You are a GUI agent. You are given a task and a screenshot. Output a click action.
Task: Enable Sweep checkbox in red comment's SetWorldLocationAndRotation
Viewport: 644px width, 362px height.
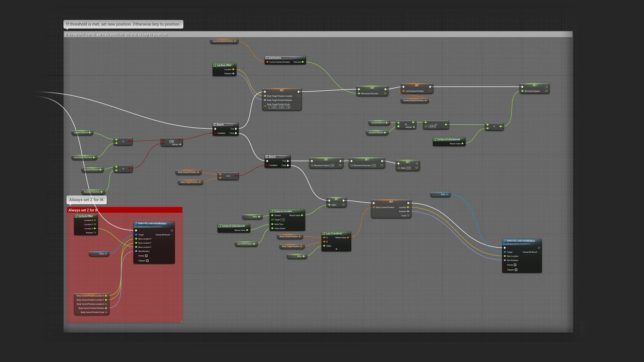(x=146, y=256)
